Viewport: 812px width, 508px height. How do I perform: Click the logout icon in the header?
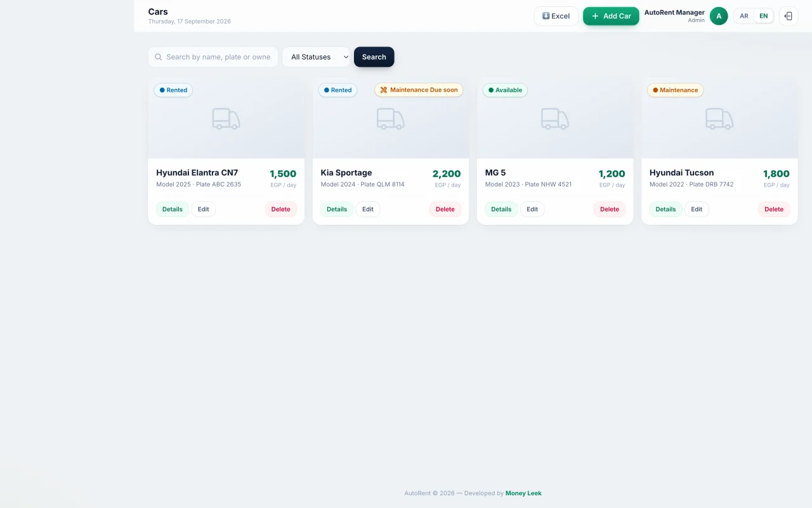click(789, 16)
